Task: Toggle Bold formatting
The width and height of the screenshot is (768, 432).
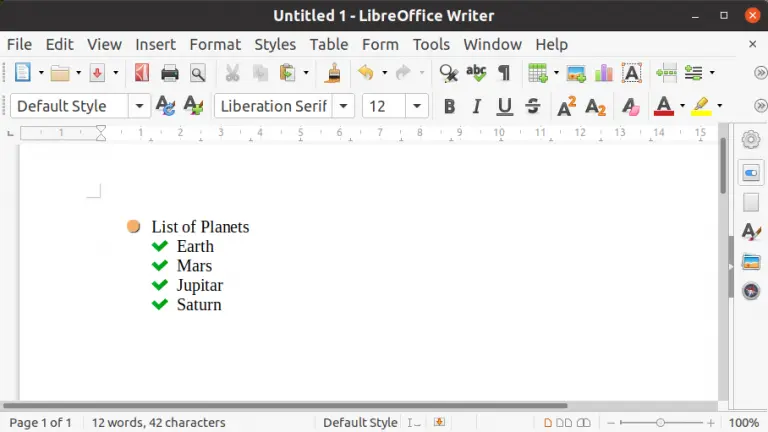Action: coord(449,106)
